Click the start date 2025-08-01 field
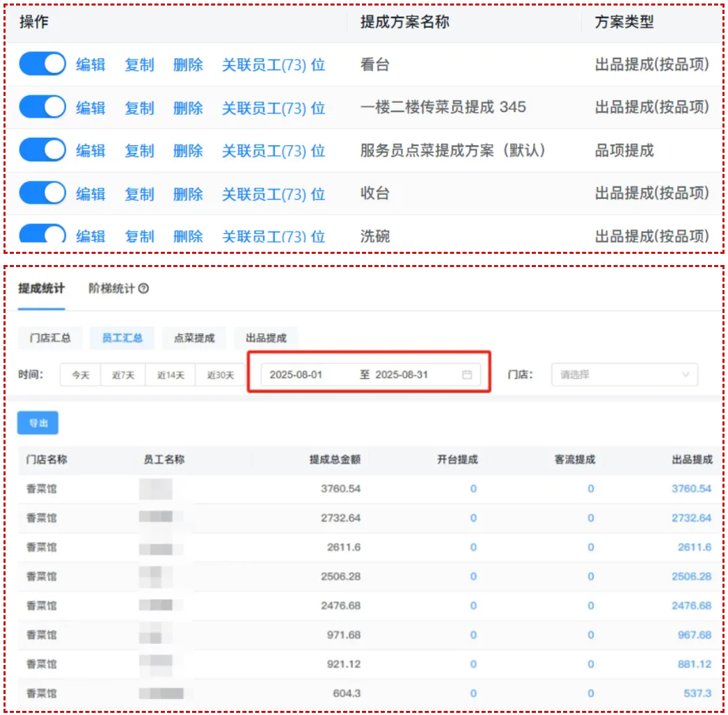 tap(296, 375)
